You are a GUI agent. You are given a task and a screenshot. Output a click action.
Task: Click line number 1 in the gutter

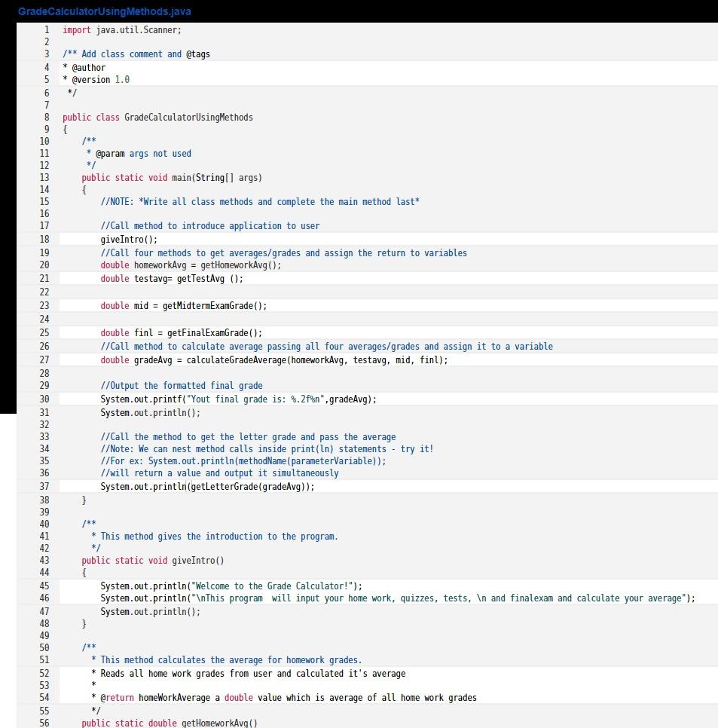pyautogui.click(x=46, y=30)
